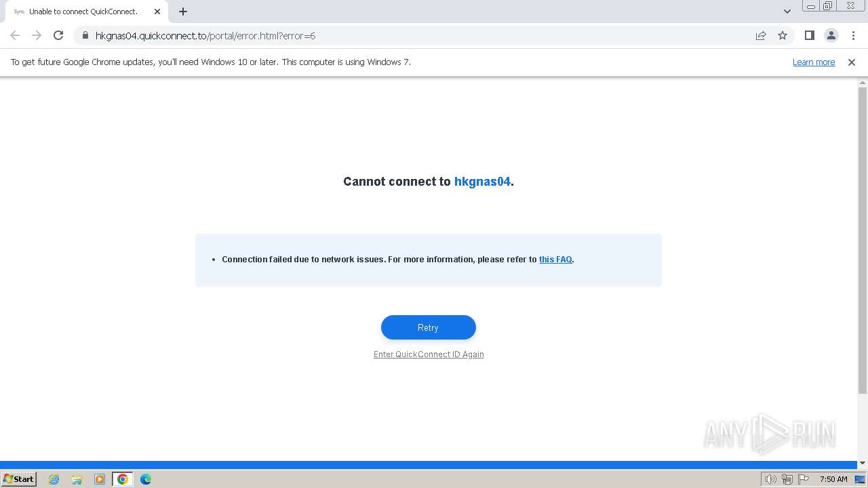Image resolution: width=868 pixels, height=488 pixels.
Task: Switch to Chrome on the taskbar
Action: point(123,479)
